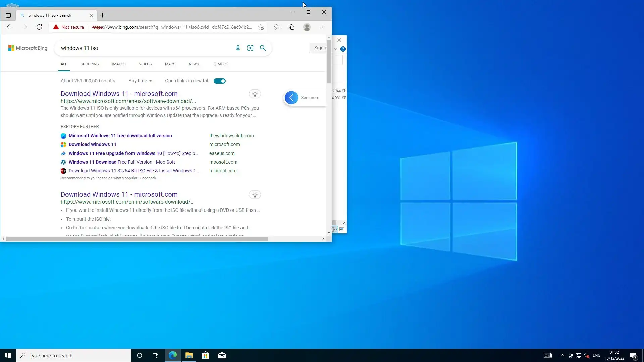Switch to the NEWS tab
644x362 pixels.
[x=194, y=64]
